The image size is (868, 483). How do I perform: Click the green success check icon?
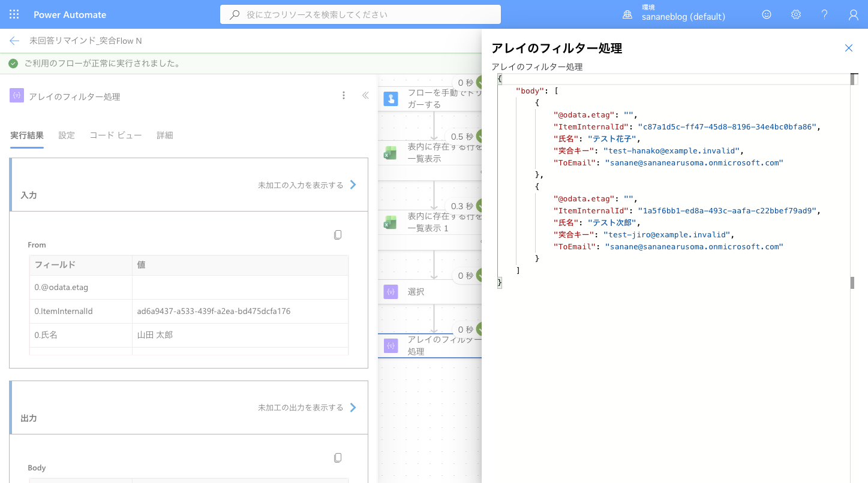(x=13, y=63)
